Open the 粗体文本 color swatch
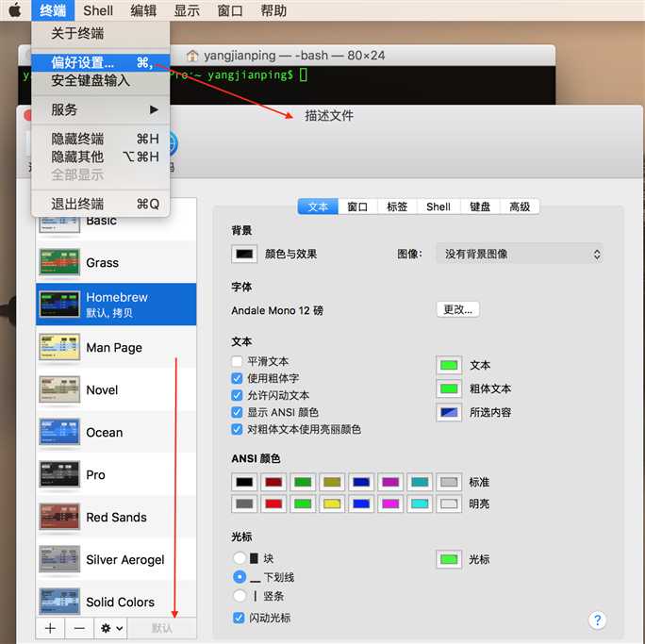 point(449,388)
